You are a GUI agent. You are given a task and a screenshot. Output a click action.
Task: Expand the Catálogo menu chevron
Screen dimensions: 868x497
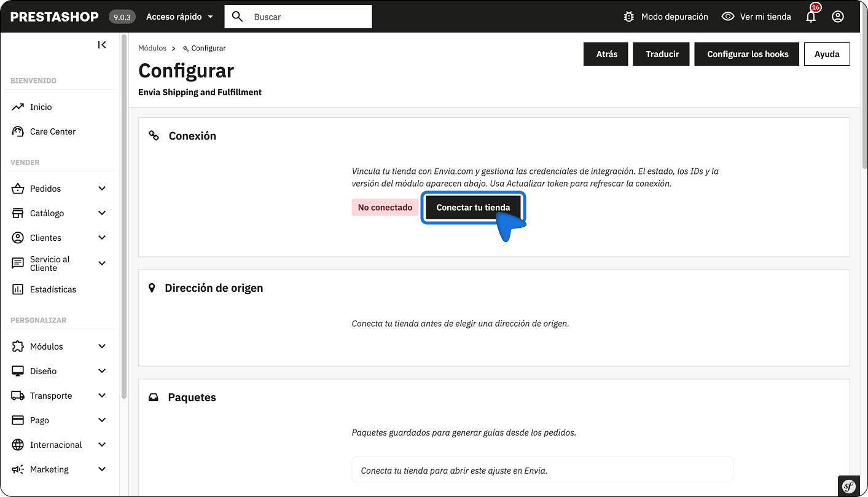(x=102, y=213)
